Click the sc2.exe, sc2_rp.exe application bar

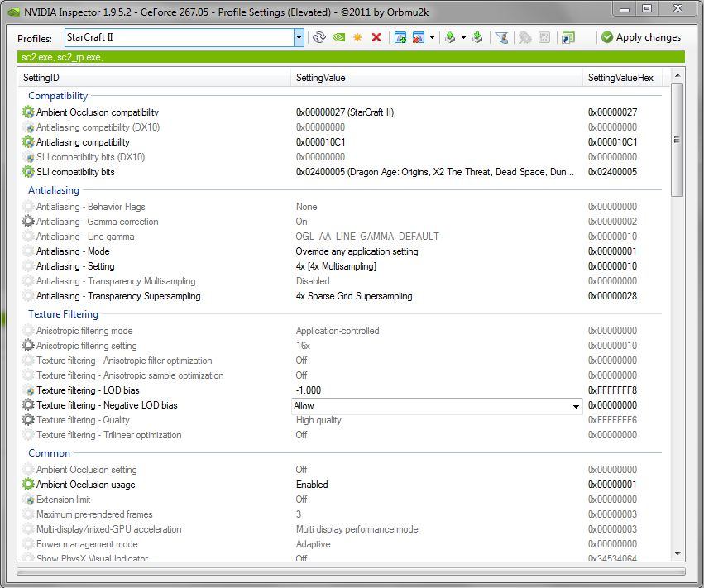[351, 57]
